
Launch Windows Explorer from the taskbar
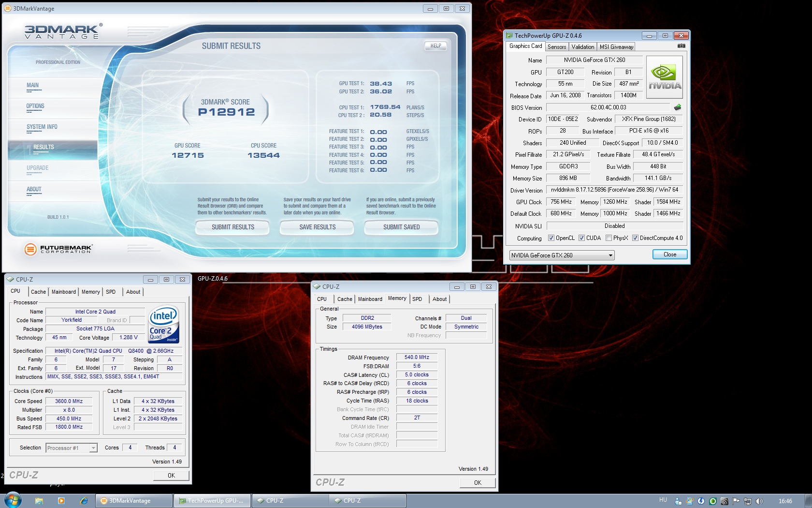pos(39,501)
